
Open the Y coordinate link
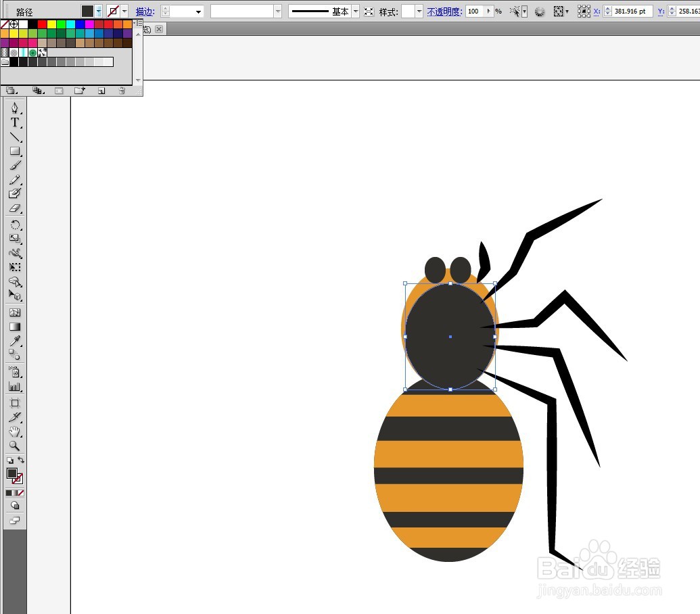pos(661,11)
